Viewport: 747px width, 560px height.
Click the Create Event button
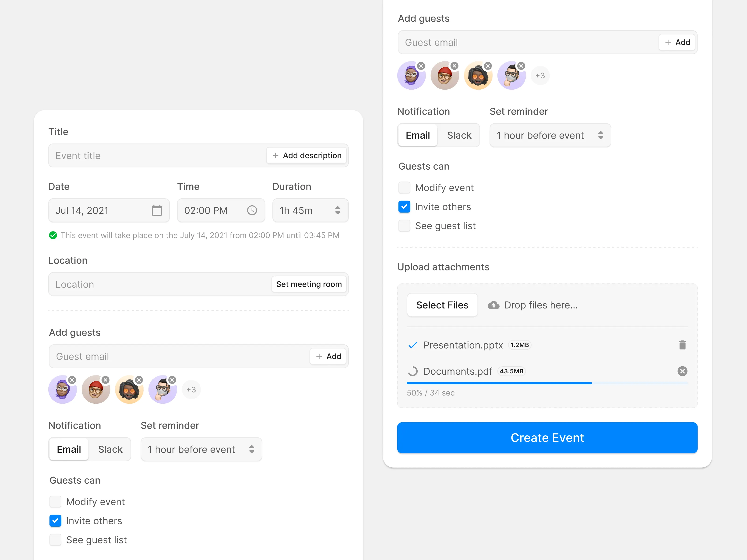[547, 438]
